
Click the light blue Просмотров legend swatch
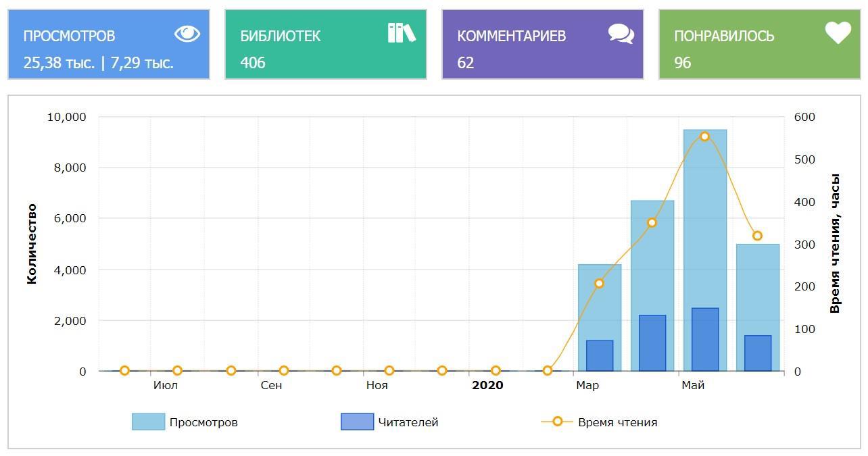pos(148,422)
